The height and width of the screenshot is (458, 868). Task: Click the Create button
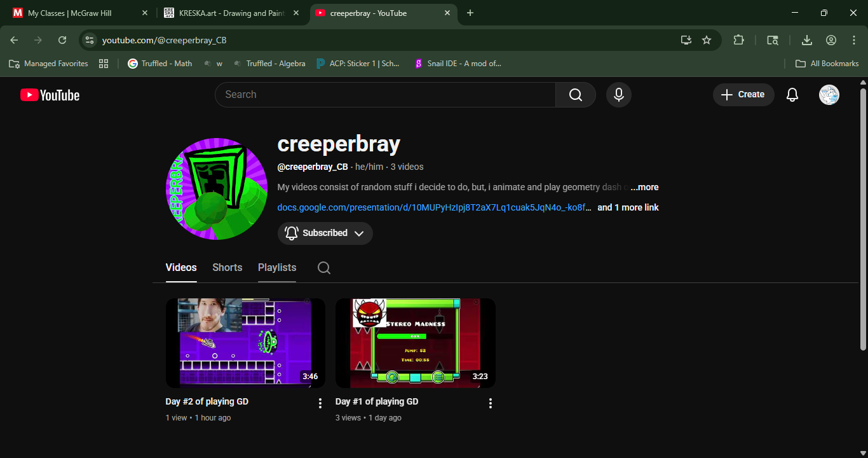click(x=743, y=95)
